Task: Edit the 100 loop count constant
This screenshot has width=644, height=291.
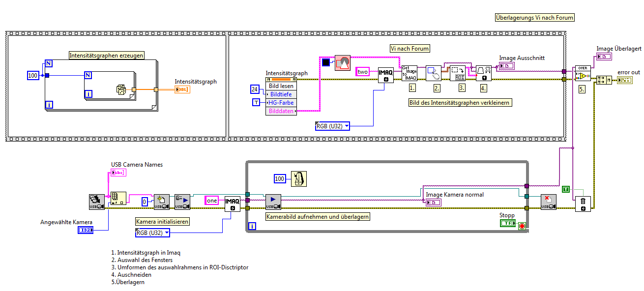Action: pyautogui.click(x=33, y=75)
